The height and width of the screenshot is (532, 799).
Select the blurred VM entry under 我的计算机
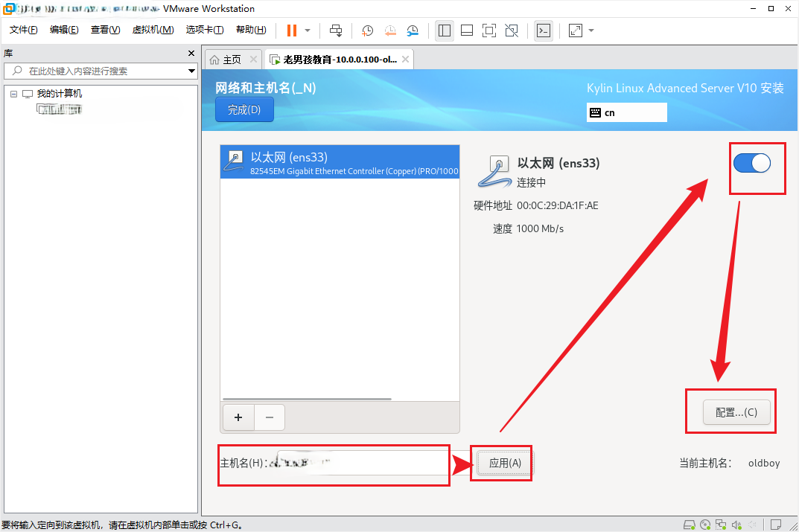coord(60,109)
